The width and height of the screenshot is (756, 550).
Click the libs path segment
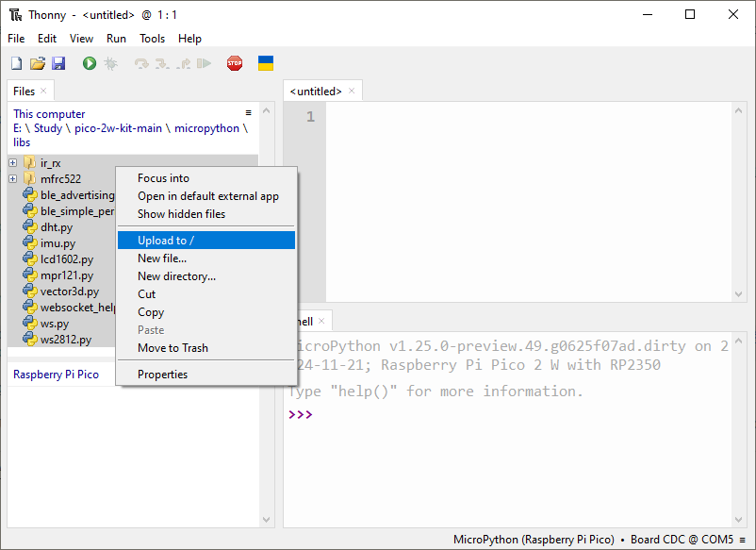22,142
